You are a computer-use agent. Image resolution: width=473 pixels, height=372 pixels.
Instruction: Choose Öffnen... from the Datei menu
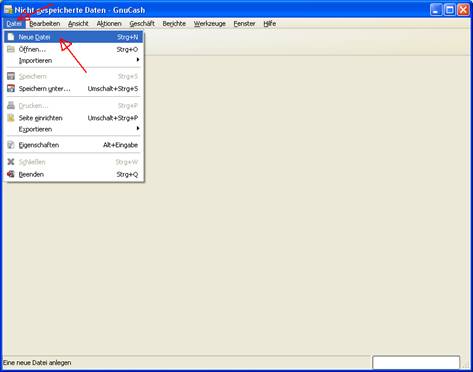tap(73, 49)
